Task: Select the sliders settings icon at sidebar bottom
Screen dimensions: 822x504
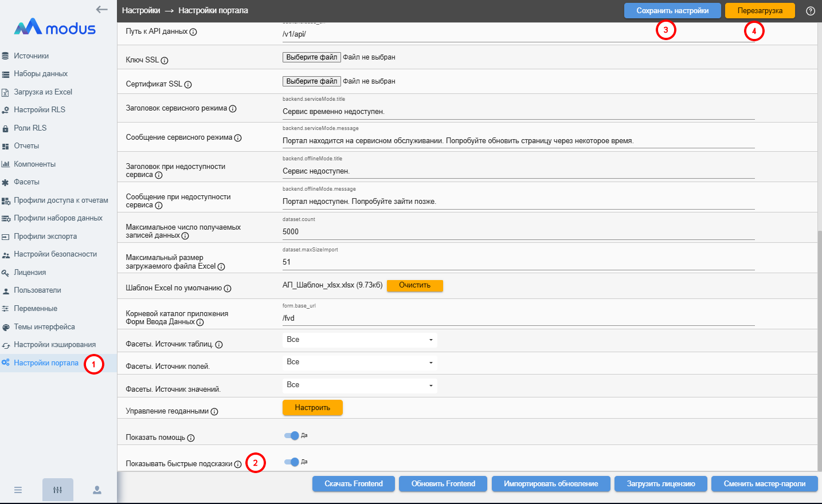Action: (57, 490)
